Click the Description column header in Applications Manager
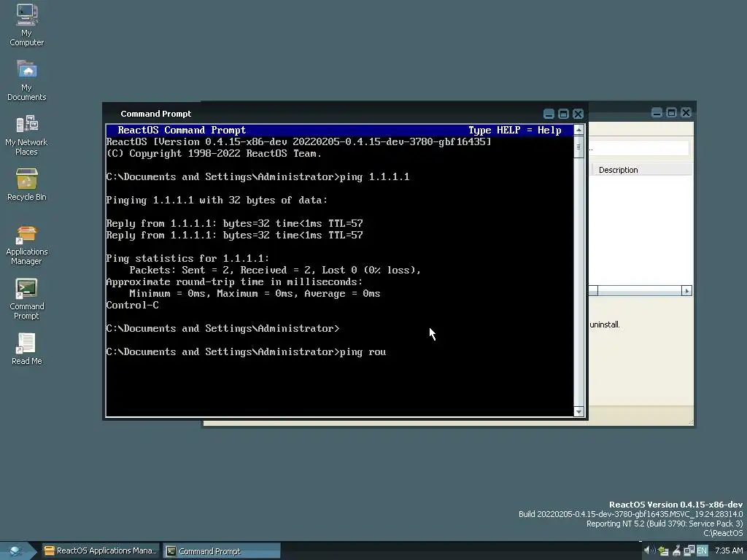Image resolution: width=747 pixels, height=560 pixels. click(641, 170)
